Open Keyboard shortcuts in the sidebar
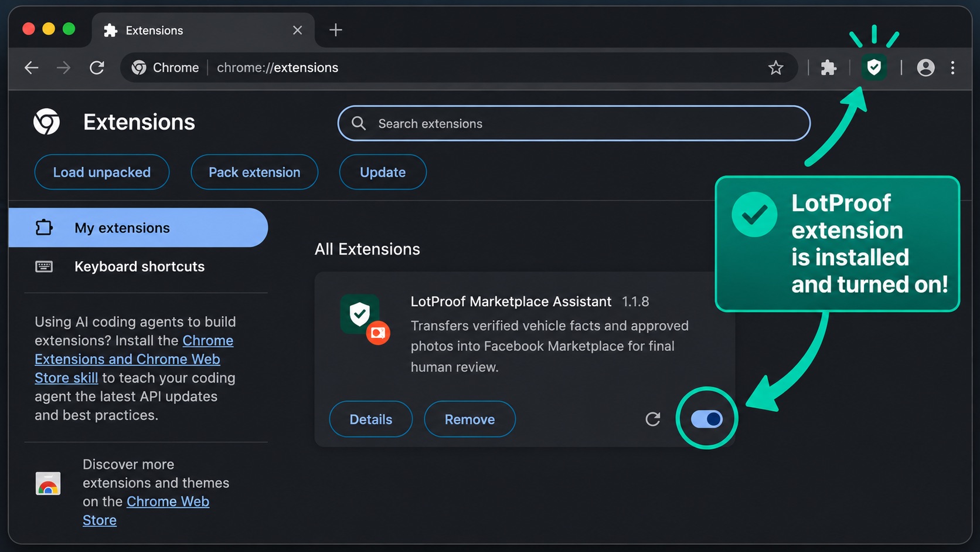980x552 pixels. 138,267
